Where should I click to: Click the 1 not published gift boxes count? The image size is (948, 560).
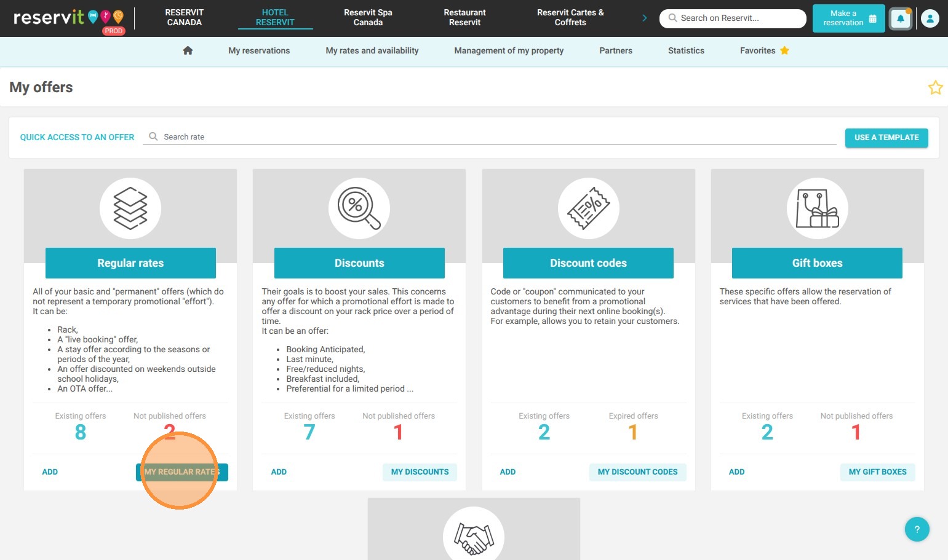coord(856,433)
